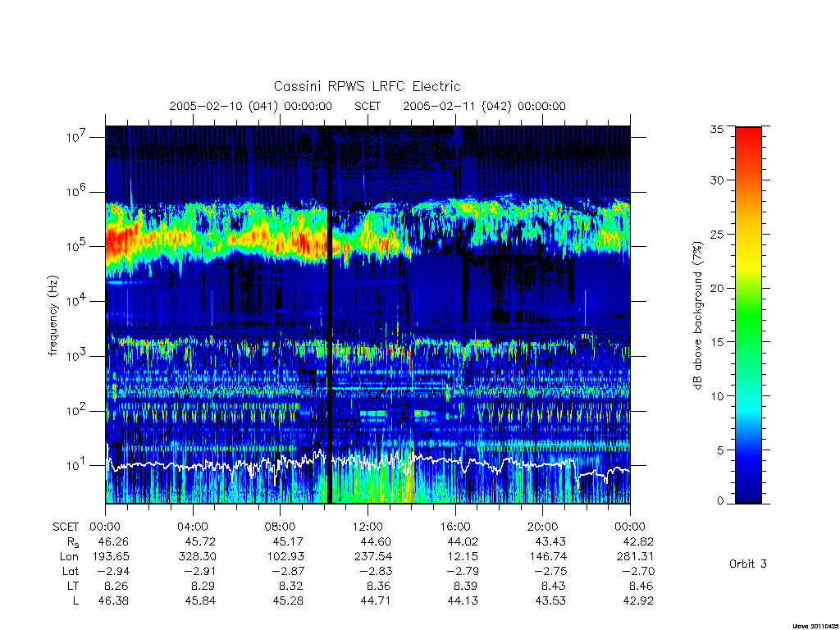Click the 'Rs' row label

point(72,542)
